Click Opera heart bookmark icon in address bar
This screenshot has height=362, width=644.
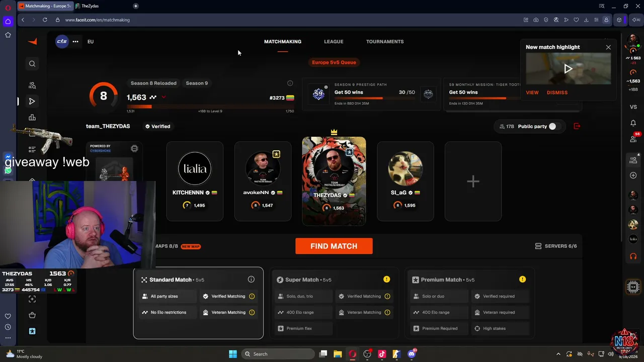(576, 20)
